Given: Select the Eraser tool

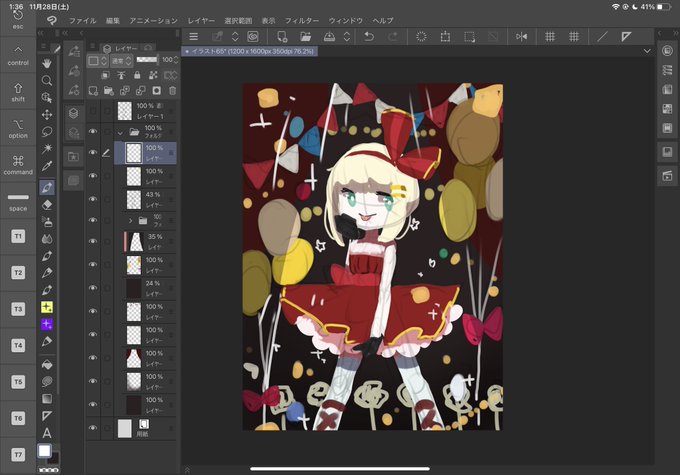Looking at the screenshot, I should [x=47, y=205].
